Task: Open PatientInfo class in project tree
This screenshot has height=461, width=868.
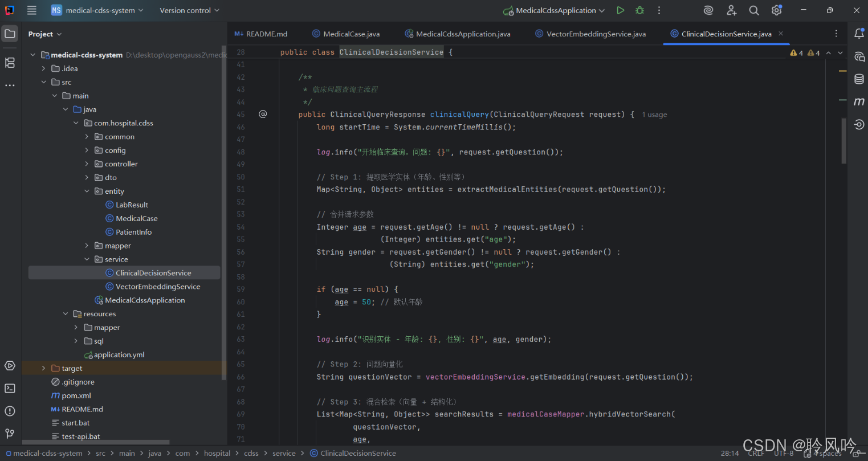Action: [128, 232]
